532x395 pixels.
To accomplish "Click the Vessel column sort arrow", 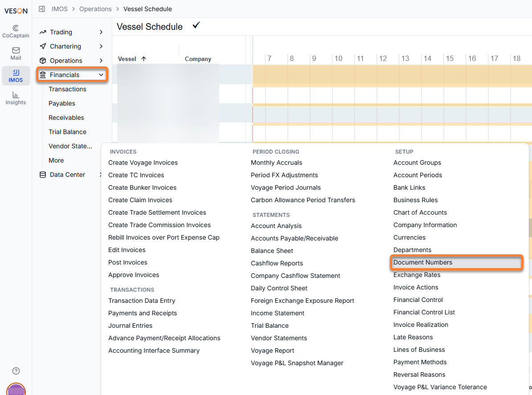I will tap(144, 59).
